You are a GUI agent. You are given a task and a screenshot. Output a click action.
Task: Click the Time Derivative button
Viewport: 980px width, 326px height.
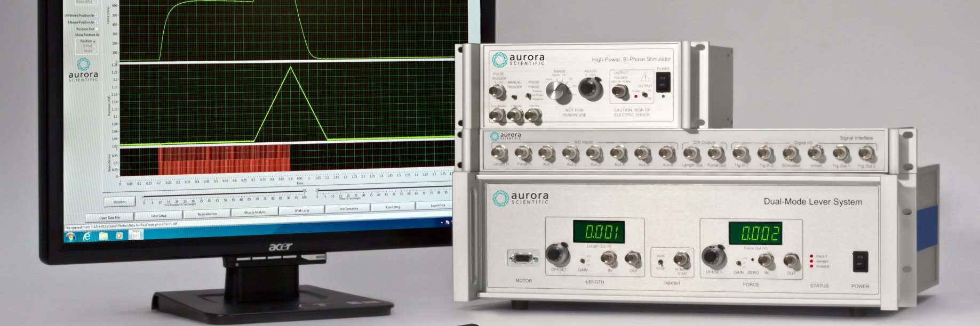point(348,209)
